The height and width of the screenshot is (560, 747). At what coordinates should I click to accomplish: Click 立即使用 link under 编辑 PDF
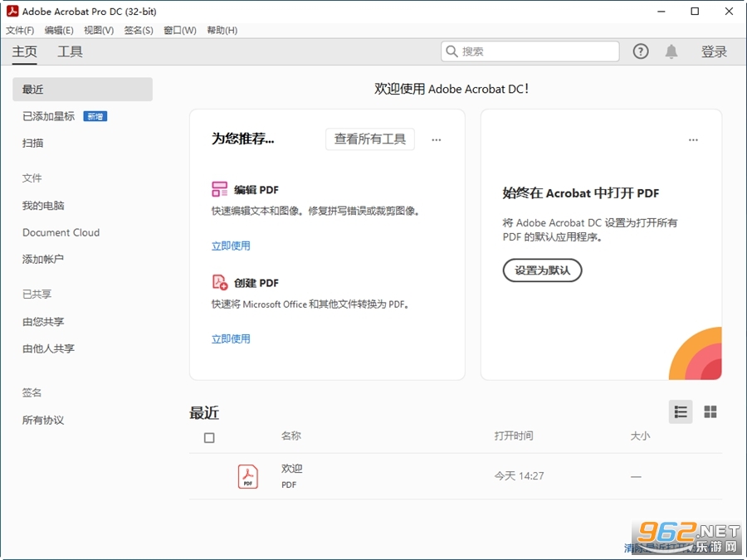(x=231, y=246)
